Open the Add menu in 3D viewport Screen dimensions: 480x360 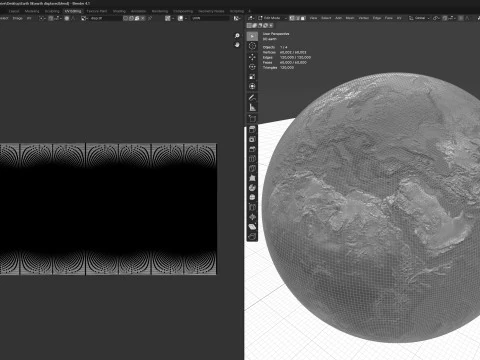pyautogui.click(x=338, y=18)
